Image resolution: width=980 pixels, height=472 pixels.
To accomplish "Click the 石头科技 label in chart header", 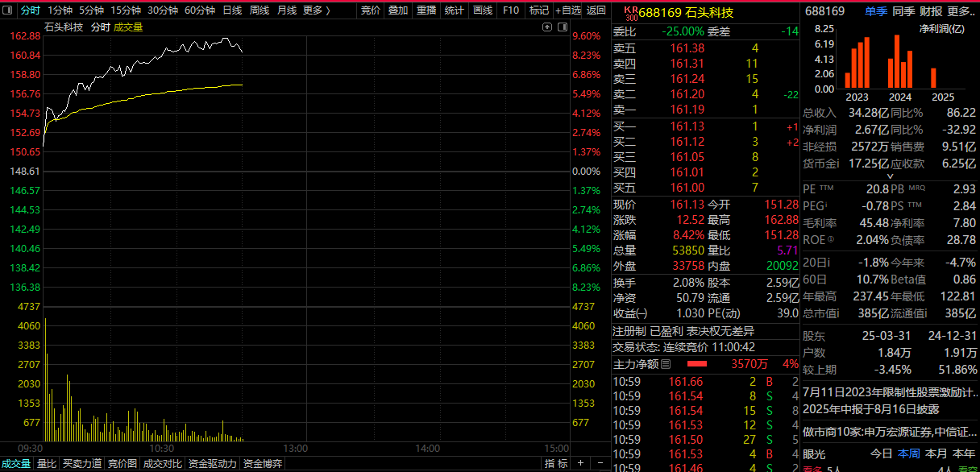I will [64, 27].
